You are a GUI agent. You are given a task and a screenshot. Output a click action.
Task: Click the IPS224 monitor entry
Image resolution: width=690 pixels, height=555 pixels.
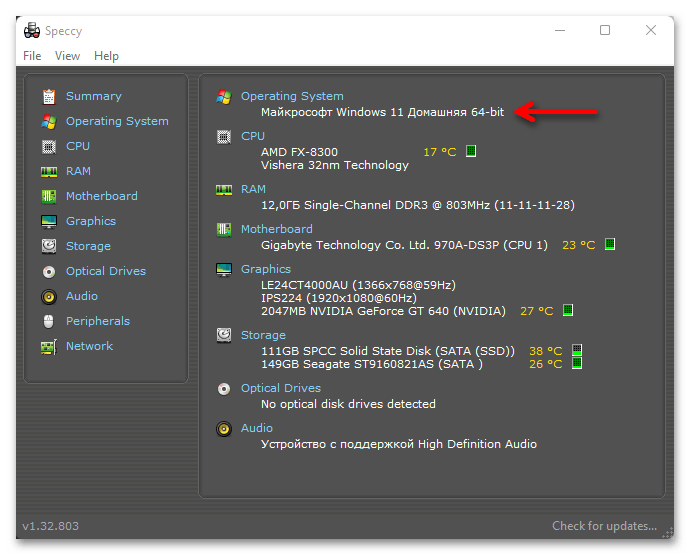(339, 298)
